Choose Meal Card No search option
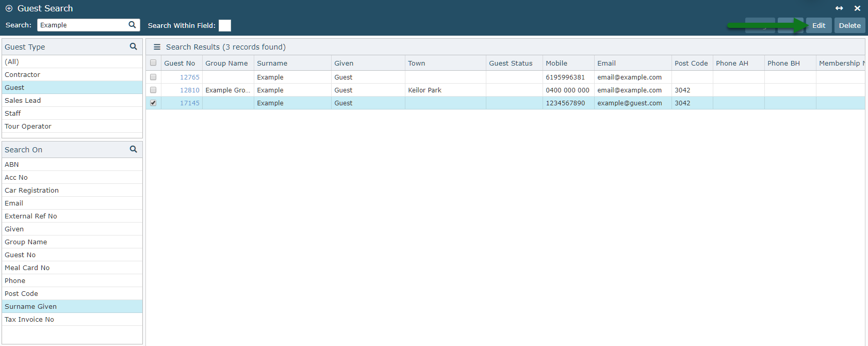Screen dimensions: 868x346 [x=72, y=268]
